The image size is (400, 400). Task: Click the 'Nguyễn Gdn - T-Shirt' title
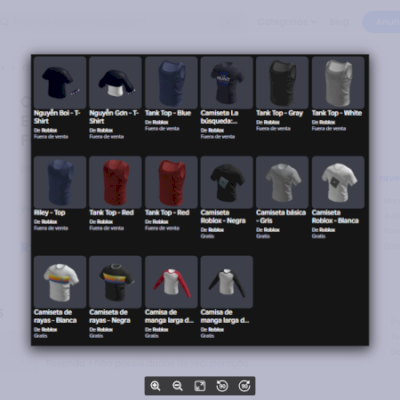tap(114, 117)
